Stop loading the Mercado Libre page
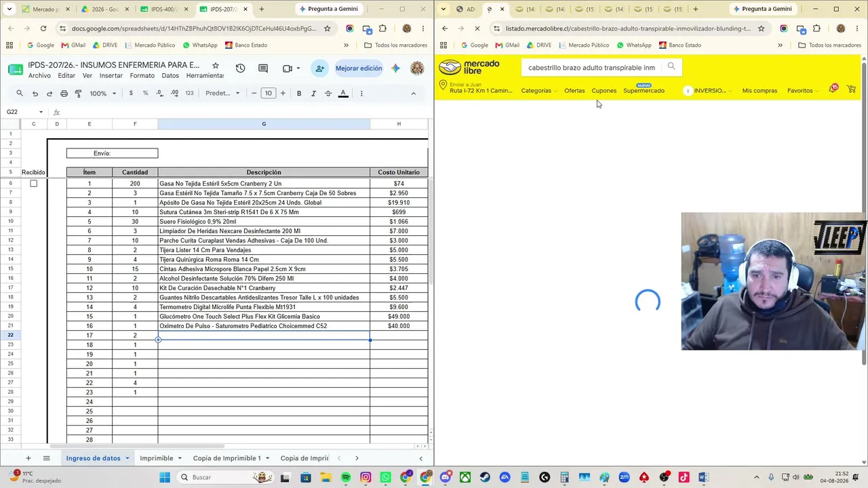The height and width of the screenshot is (488, 868). tap(477, 28)
